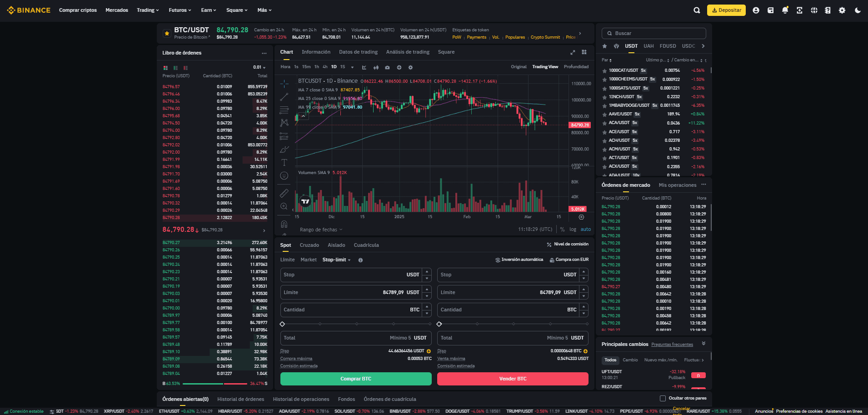Open order book more options dots
Viewport: 868px width, 415px height.
pos(264,53)
